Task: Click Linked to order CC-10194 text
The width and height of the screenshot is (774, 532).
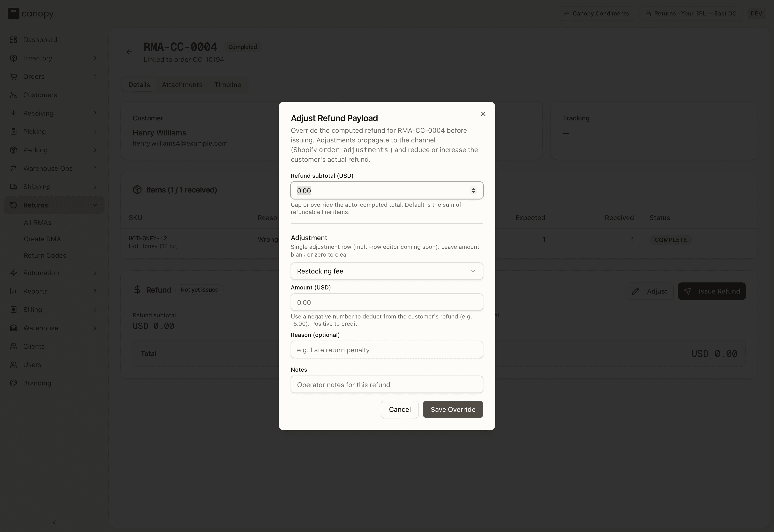Action: point(184,60)
